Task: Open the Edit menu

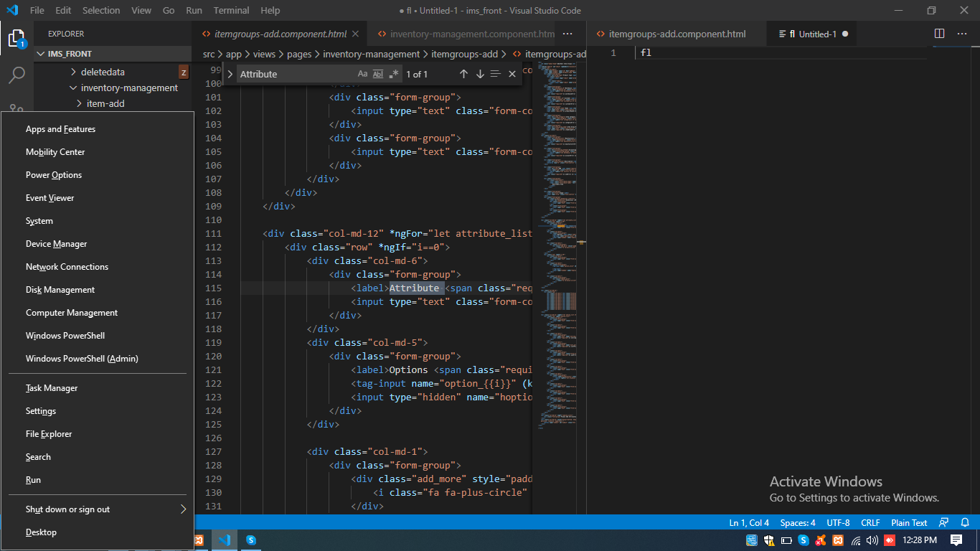Action: [x=63, y=11]
